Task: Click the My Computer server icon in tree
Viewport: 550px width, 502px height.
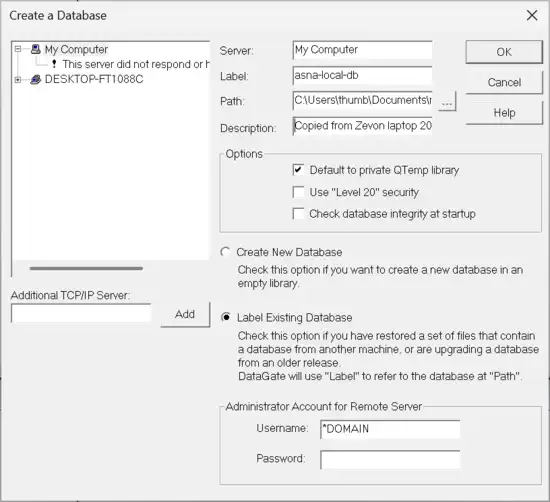Action: (35, 49)
